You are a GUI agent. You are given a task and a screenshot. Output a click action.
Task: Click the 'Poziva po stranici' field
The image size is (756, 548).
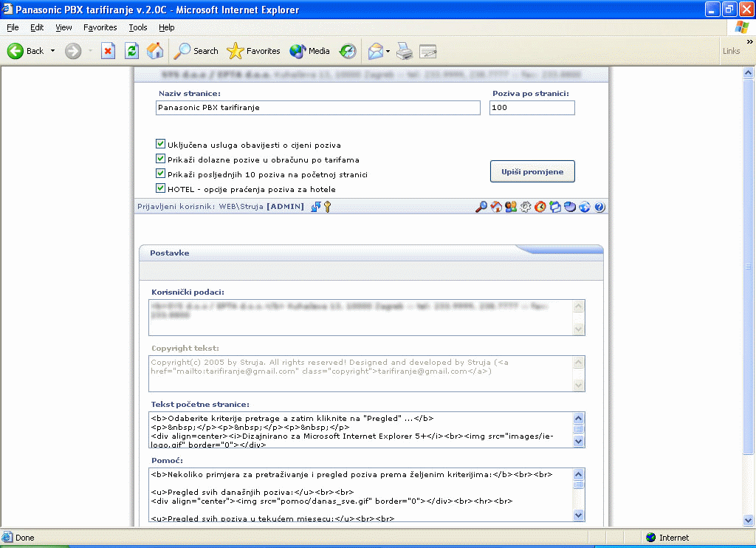click(x=532, y=108)
